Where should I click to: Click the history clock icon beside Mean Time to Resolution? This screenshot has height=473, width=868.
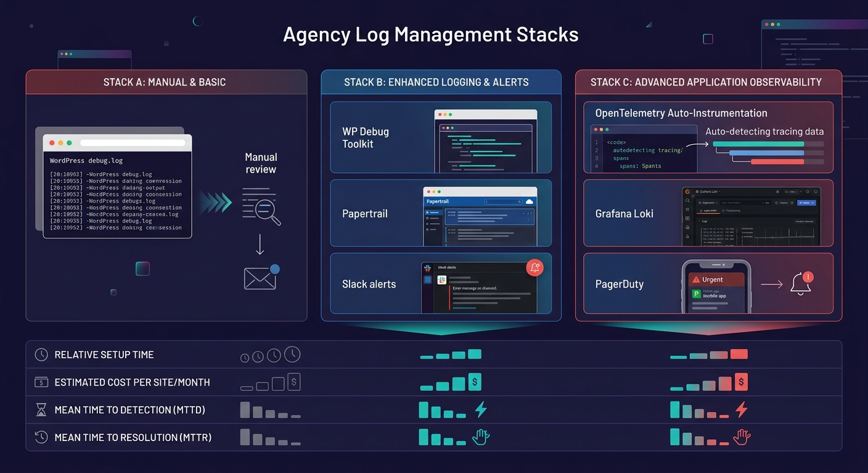click(41, 437)
